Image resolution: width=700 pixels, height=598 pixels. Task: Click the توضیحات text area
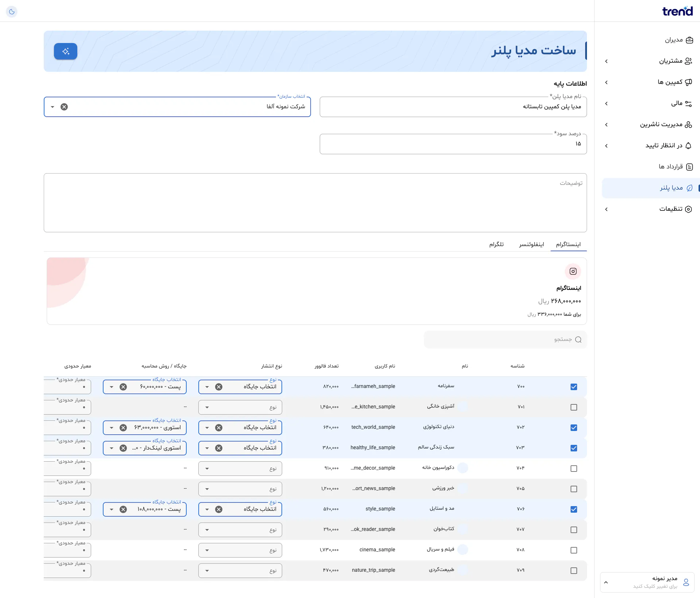(315, 203)
